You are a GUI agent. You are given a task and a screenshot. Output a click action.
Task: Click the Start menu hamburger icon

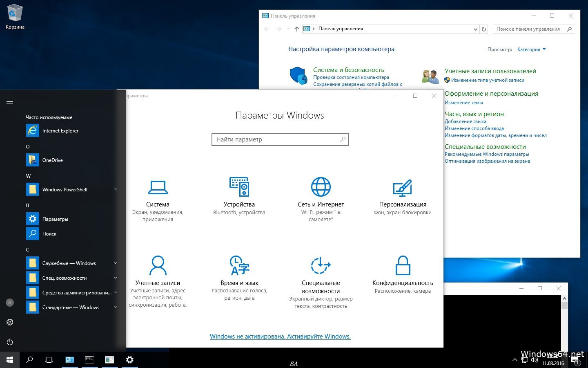[10, 101]
